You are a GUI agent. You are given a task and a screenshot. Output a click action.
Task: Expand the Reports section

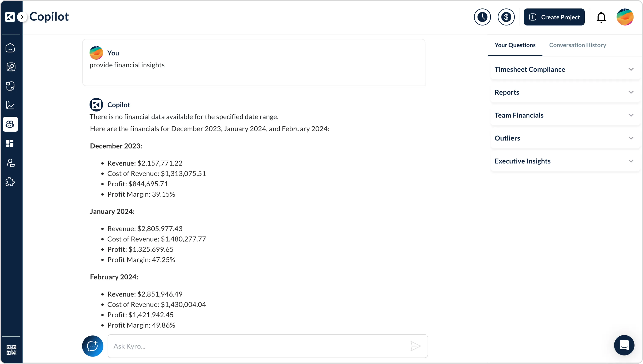pos(565,92)
